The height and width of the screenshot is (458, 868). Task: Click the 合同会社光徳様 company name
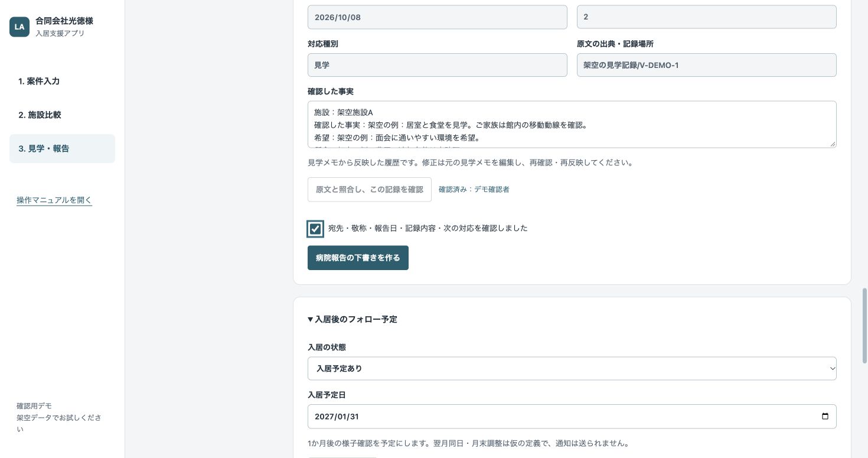[x=64, y=21]
